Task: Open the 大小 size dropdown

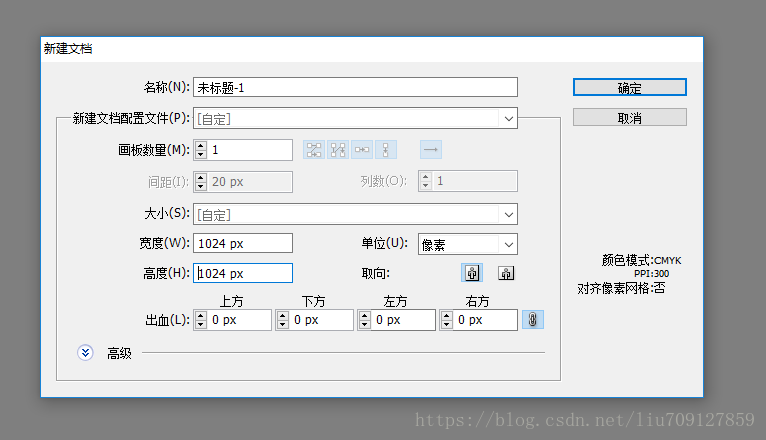Action: pyautogui.click(x=355, y=214)
